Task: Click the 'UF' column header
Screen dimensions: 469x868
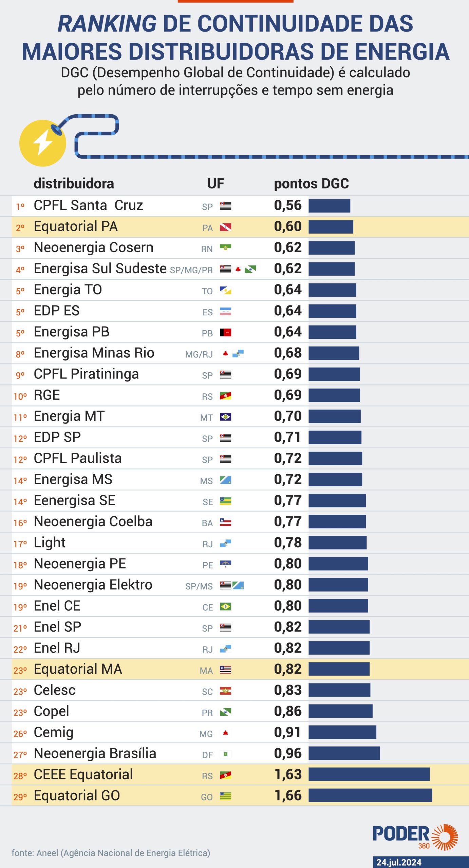Action: 215,183
